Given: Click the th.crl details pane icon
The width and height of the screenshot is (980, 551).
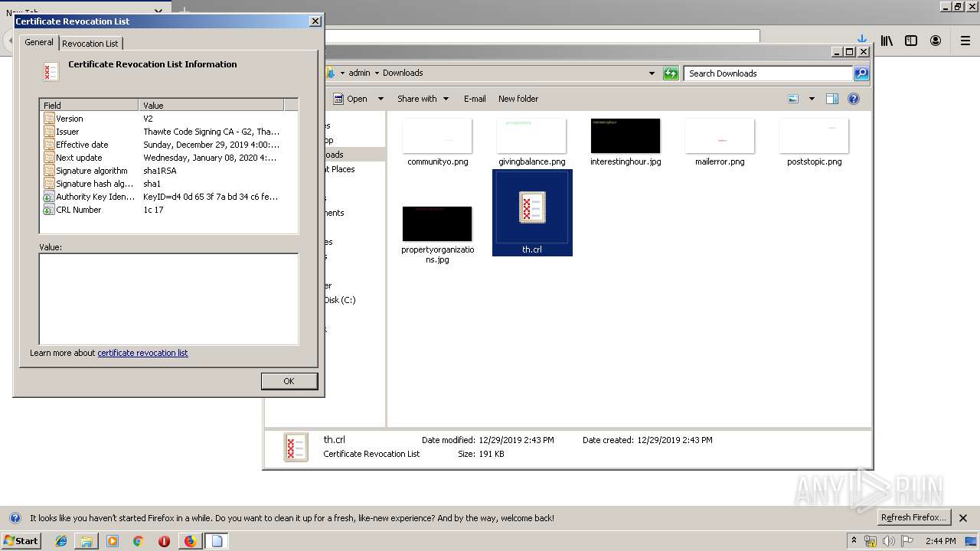Looking at the screenshot, I should tap(296, 447).
